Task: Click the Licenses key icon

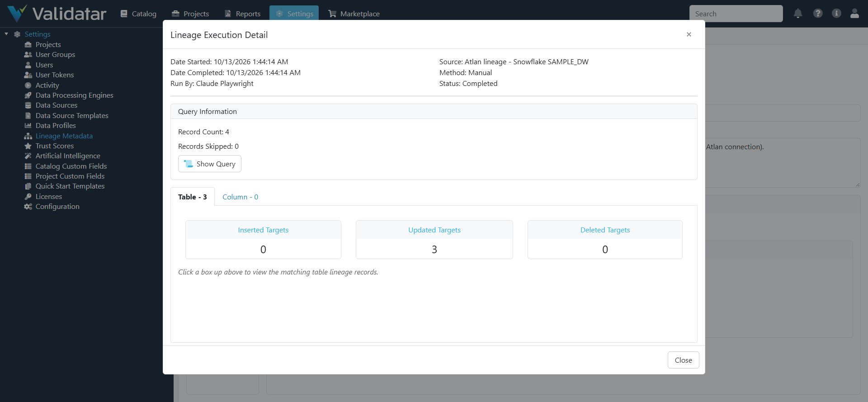Action: (28, 197)
